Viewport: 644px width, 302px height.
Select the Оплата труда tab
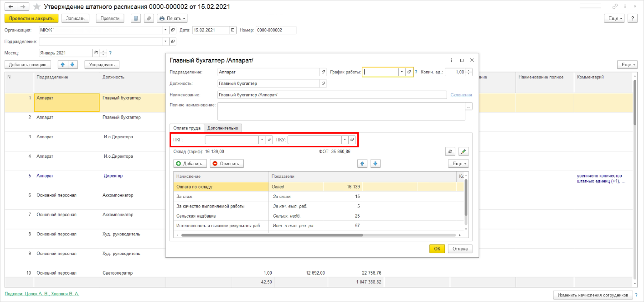[x=186, y=128]
